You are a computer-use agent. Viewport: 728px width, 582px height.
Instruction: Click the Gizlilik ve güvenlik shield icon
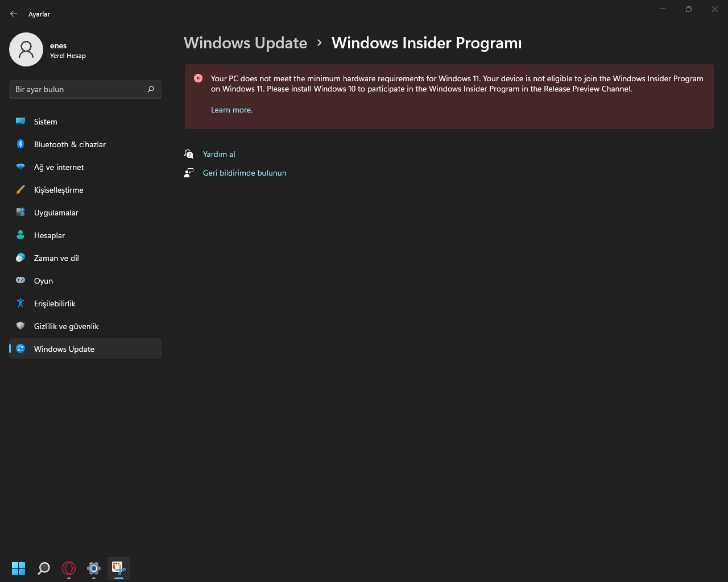click(x=20, y=326)
